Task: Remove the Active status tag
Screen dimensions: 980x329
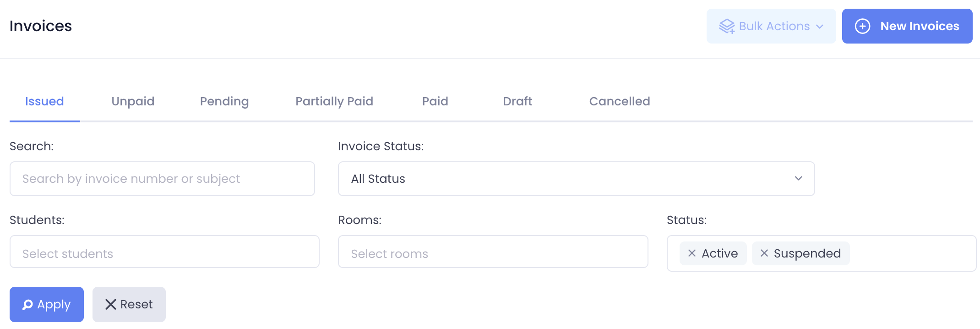Action: (692, 253)
